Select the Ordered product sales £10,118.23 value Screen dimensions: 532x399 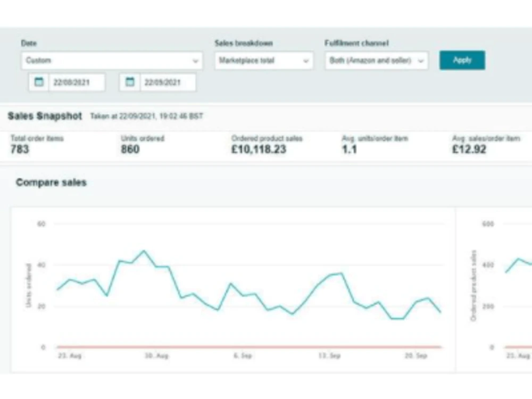(259, 149)
